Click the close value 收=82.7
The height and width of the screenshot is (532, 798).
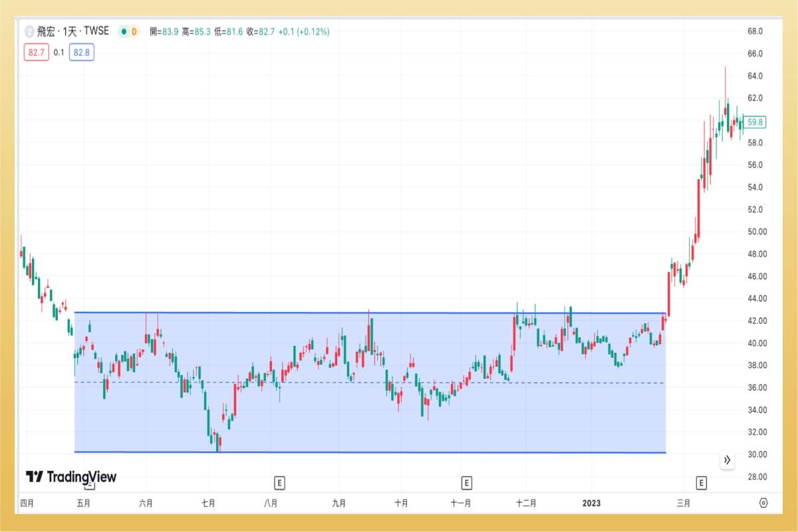coord(259,31)
